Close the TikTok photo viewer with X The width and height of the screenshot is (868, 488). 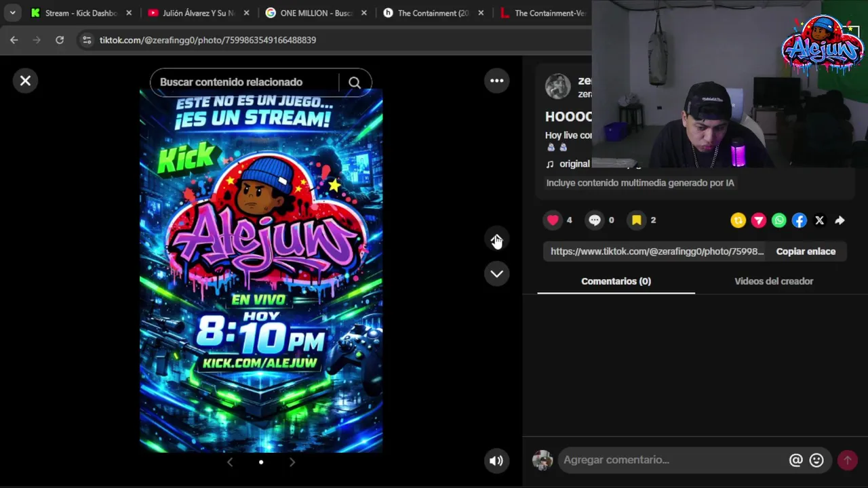[25, 81]
